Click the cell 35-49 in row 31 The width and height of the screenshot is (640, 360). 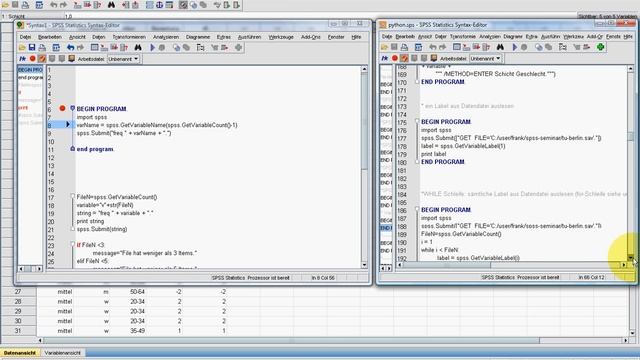(137, 331)
